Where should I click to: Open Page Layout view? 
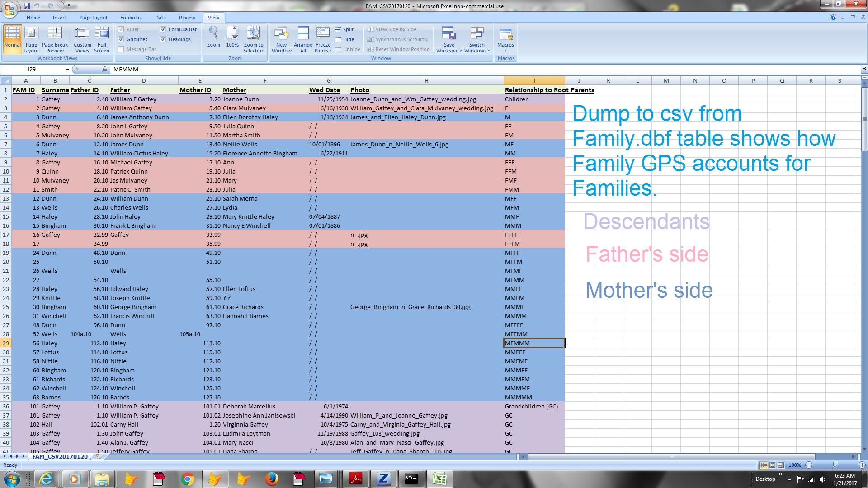pos(31,39)
